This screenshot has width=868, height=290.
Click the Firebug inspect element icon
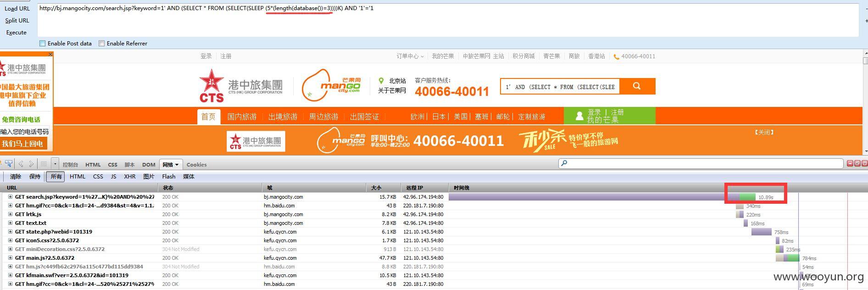point(8,164)
